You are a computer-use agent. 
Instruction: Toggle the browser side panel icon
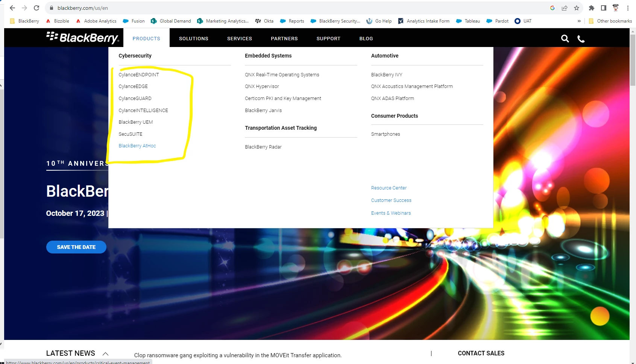pos(604,8)
